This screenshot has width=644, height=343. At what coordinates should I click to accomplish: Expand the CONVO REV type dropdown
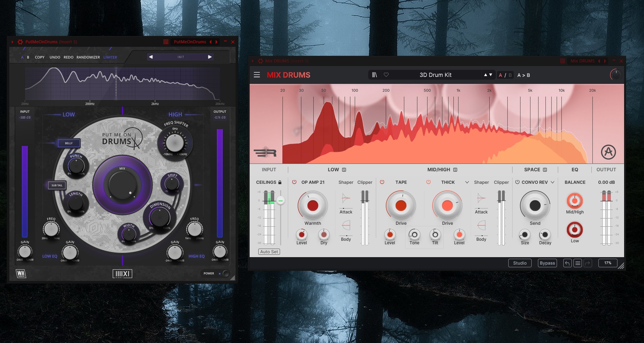pyautogui.click(x=552, y=182)
